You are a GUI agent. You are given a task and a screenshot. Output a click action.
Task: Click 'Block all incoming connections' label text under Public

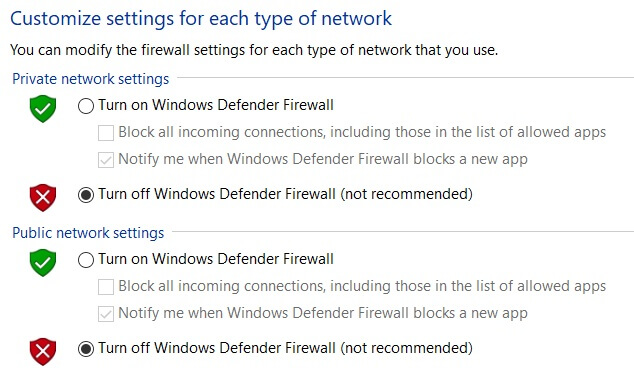click(362, 286)
